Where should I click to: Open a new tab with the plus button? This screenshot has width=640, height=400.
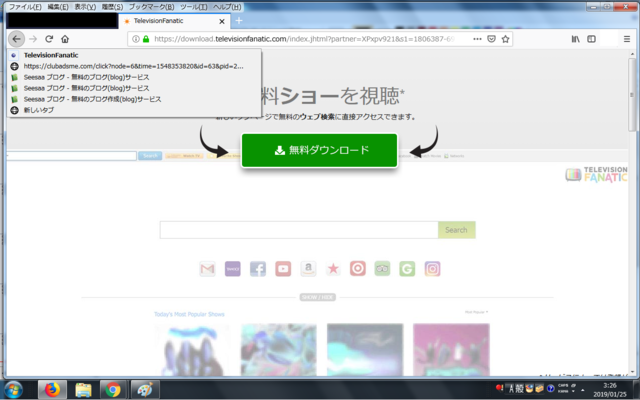tap(239, 21)
